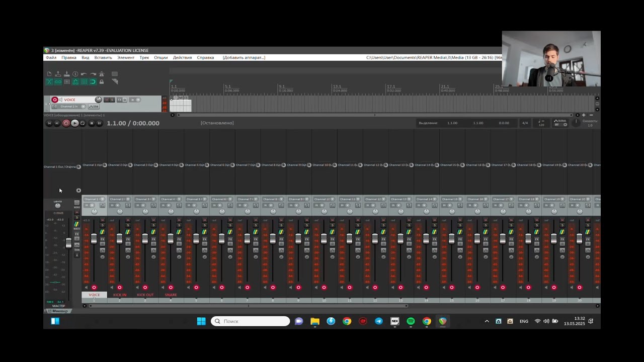Toggle grid lines toolbar icon
The image size is (644, 362).
84,81
